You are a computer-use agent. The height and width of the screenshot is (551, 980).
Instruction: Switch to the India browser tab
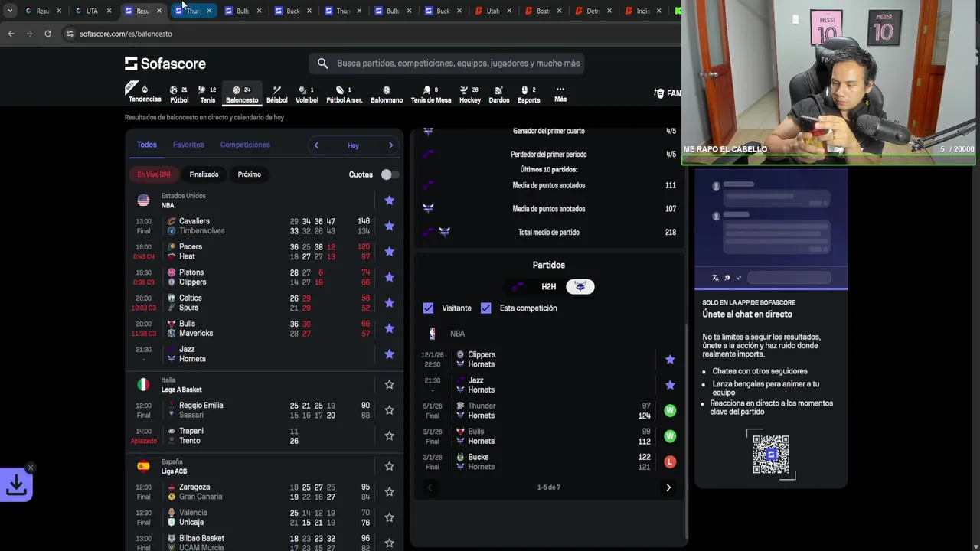tap(642, 11)
